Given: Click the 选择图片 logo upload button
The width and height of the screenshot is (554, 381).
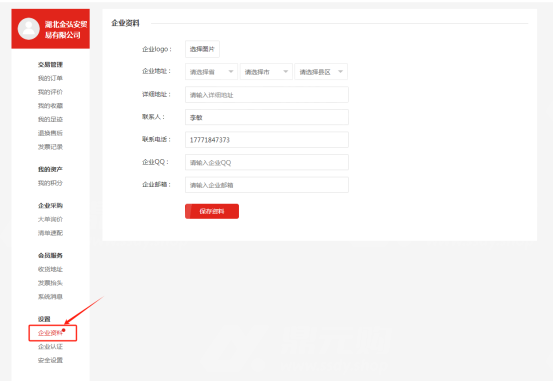Looking at the screenshot, I should 202,49.
